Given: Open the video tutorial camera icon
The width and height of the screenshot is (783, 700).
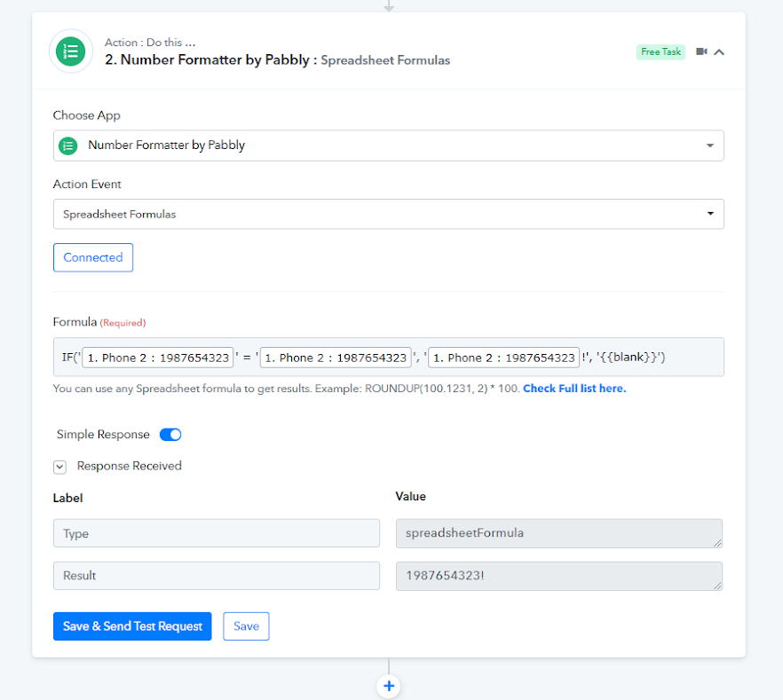Looking at the screenshot, I should 701,51.
